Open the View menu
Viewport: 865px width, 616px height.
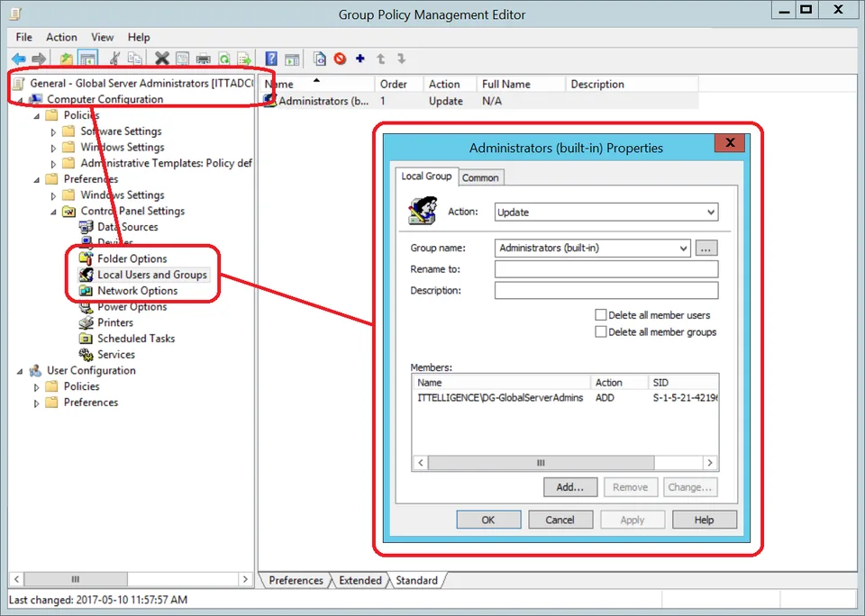tap(102, 37)
